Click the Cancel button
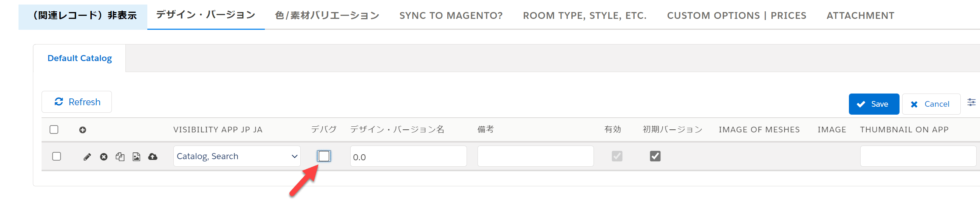Screen dimensions: 980x201 [x=931, y=104]
